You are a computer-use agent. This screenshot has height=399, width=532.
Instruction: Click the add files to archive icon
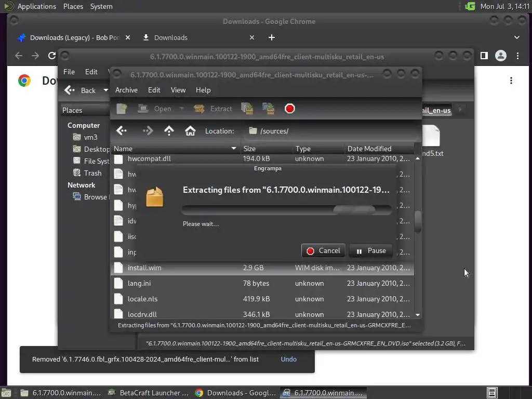[x=247, y=109]
